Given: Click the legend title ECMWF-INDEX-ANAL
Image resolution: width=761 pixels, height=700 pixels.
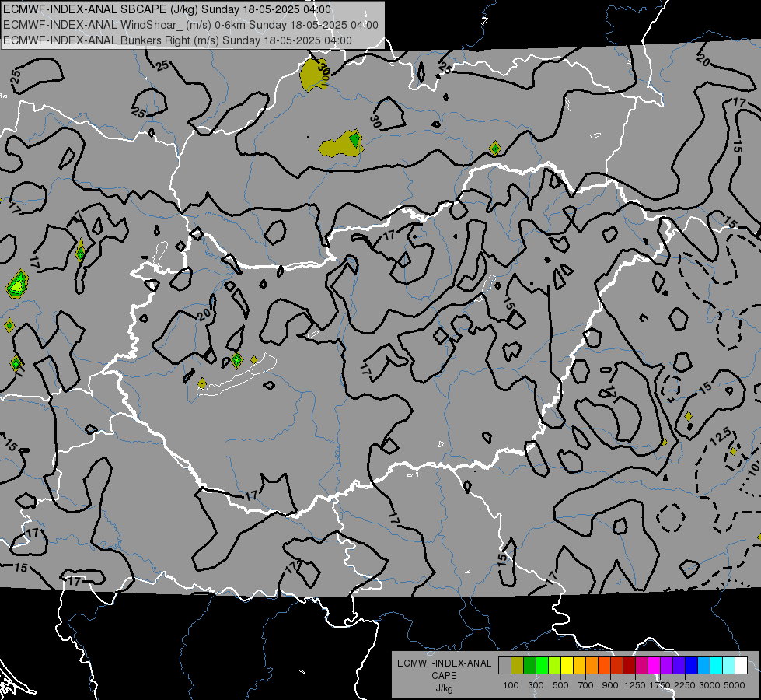Looking at the screenshot, I should (x=445, y=663).
